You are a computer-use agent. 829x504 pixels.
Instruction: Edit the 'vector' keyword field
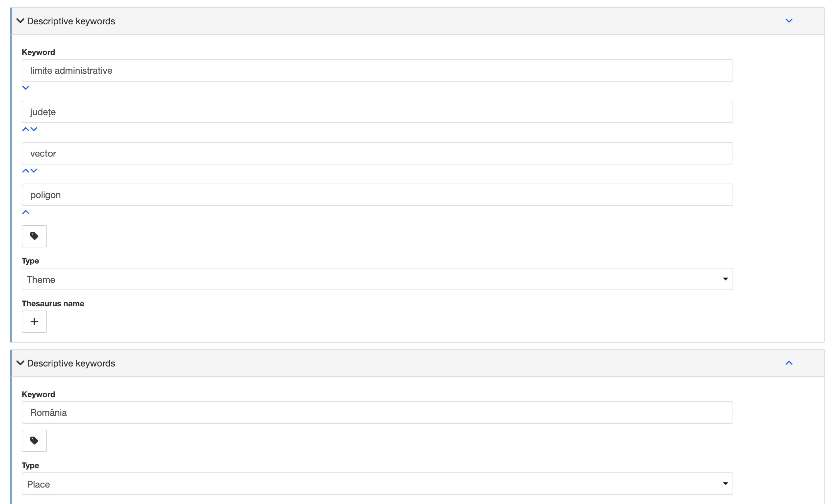coord(377,153)
